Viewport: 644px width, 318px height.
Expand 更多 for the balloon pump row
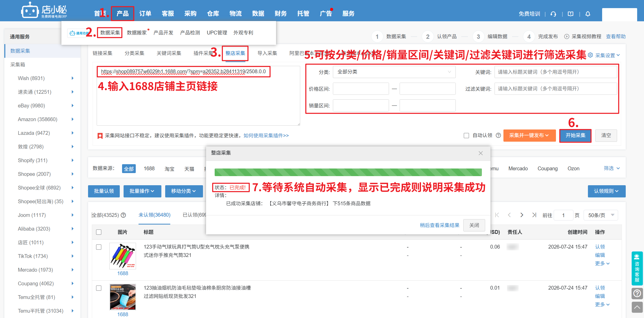[x=602, y=264]
